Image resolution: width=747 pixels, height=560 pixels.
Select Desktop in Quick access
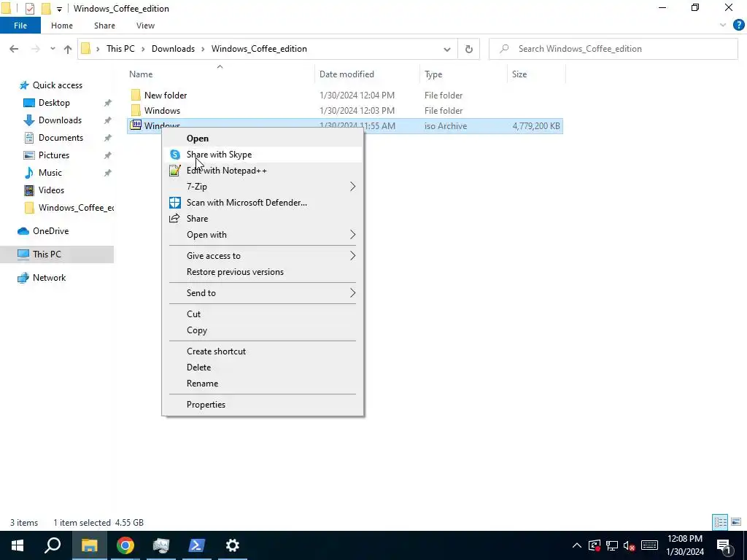point(54,103)
